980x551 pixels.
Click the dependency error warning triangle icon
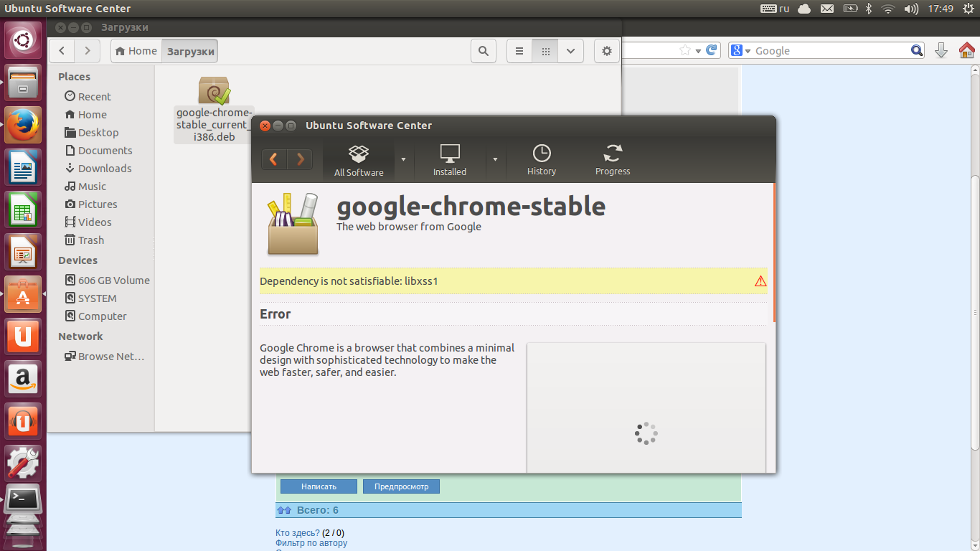click(760, 281)
